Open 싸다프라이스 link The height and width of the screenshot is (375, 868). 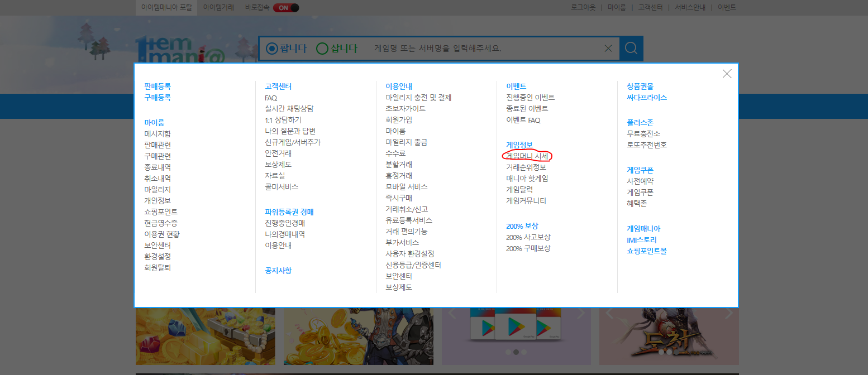(647, 98)
